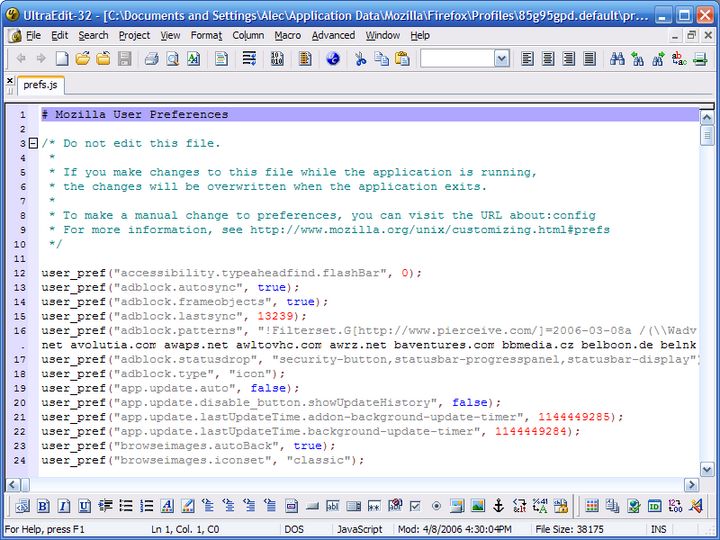Image resolution: width=720 pixels, height=540 pixels.
Task: Click the Cut scissors icon
Action: coord(360,59)
